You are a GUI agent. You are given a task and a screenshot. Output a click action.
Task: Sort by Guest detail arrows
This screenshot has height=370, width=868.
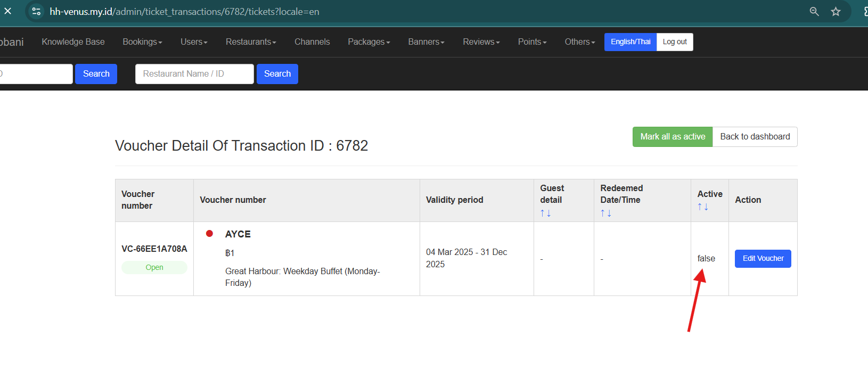click(x=545, y=213)
